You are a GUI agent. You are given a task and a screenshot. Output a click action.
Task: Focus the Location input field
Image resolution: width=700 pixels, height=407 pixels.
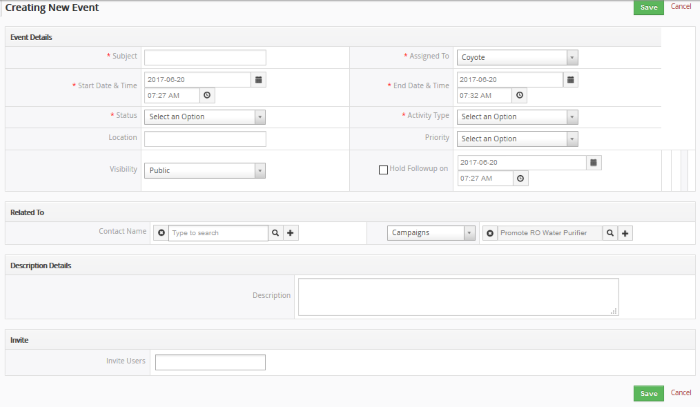[205, 139]
